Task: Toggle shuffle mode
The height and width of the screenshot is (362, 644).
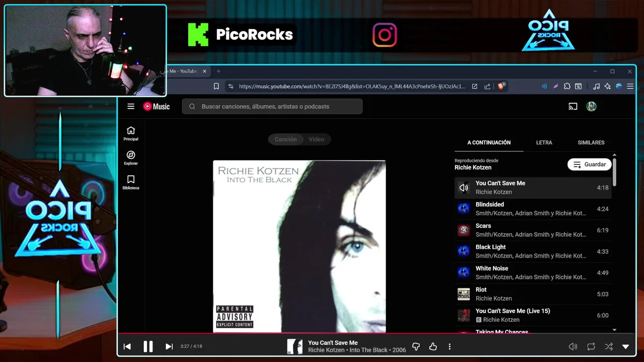Action: [609, 346]
